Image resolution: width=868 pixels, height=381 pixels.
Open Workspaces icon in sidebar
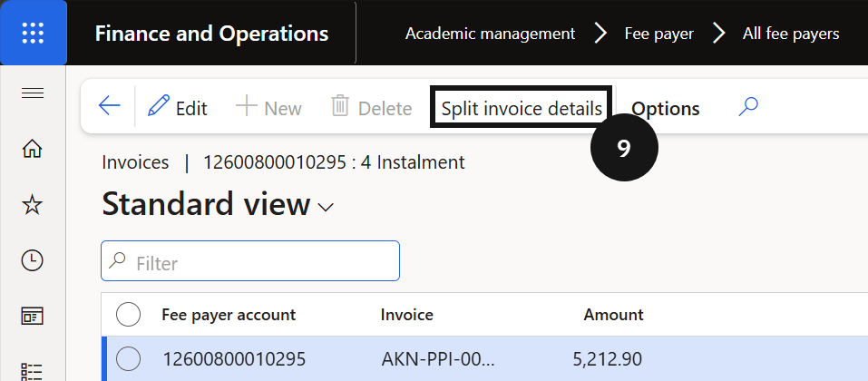(32, 317)
